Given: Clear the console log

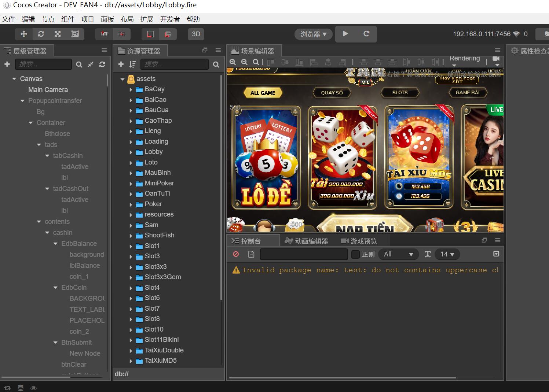Looking at the screenshot, I should tap(236, 254).
